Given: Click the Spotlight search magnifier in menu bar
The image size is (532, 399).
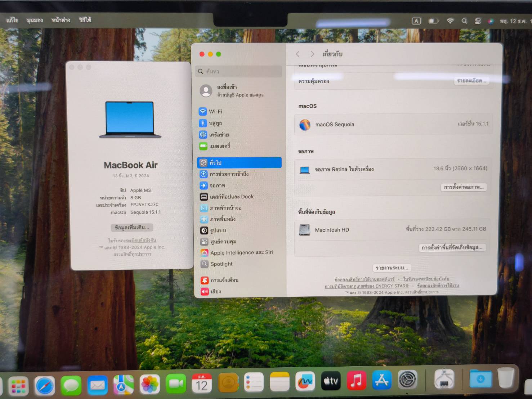Looking at the screenshot, I should pyautogui.click(x=464, y=21).
